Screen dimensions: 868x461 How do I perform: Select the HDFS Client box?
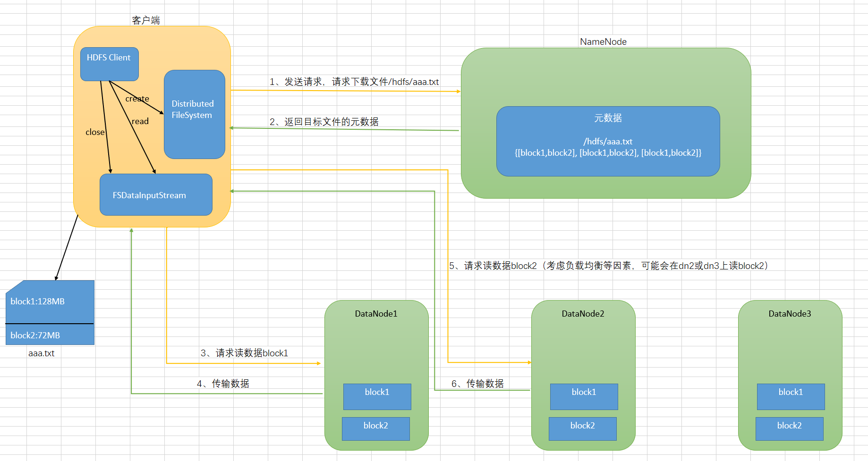coord(109,64)
